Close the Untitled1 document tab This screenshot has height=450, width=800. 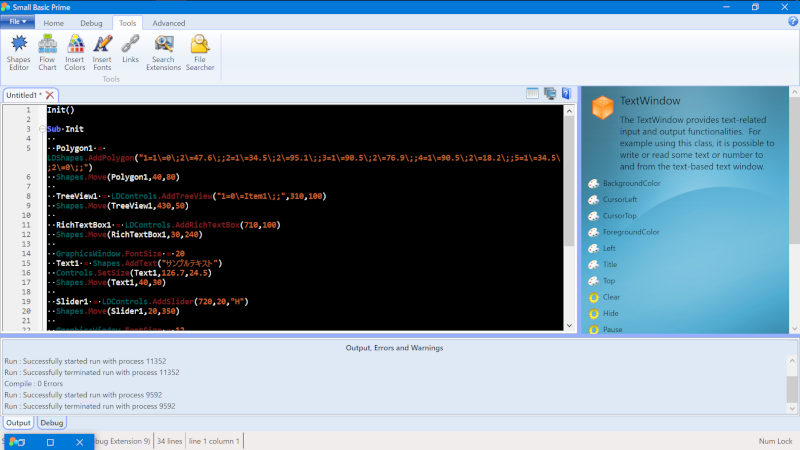pos(49,95)
